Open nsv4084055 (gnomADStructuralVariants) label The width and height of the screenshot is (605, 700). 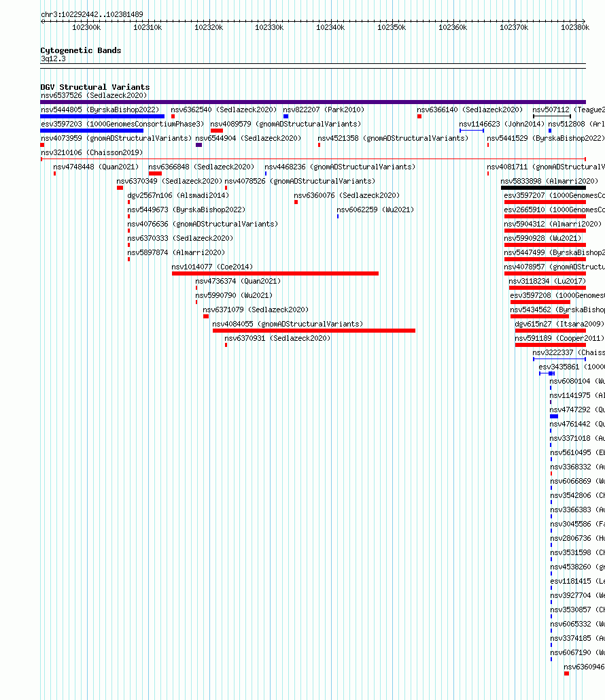(288, 324)
